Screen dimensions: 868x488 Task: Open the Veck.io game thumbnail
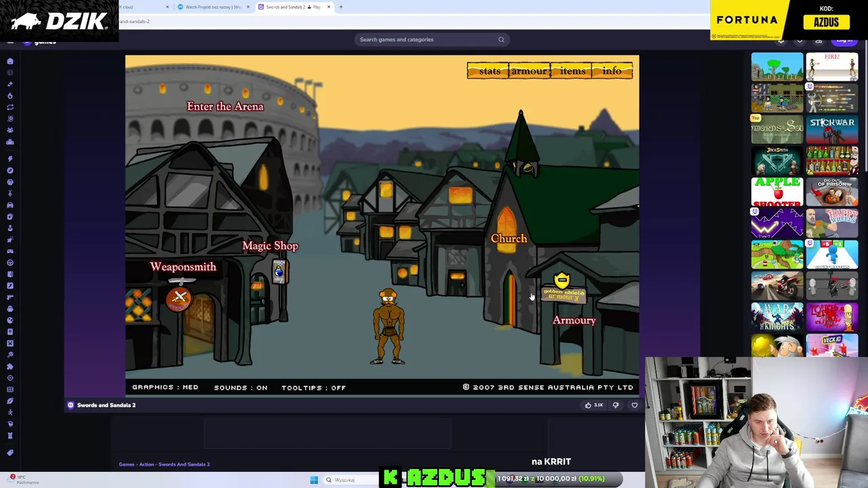tap(832, 346)
